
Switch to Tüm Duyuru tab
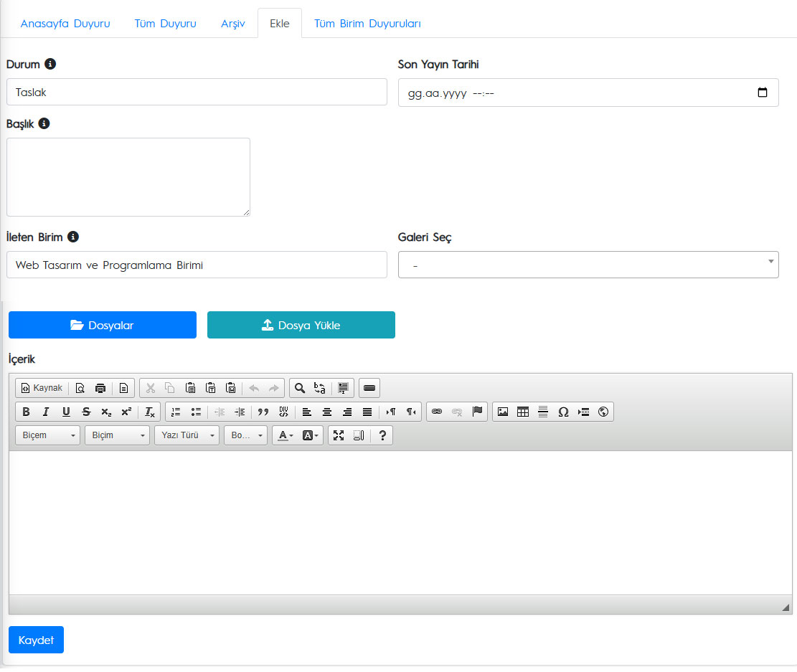point(165,24)
